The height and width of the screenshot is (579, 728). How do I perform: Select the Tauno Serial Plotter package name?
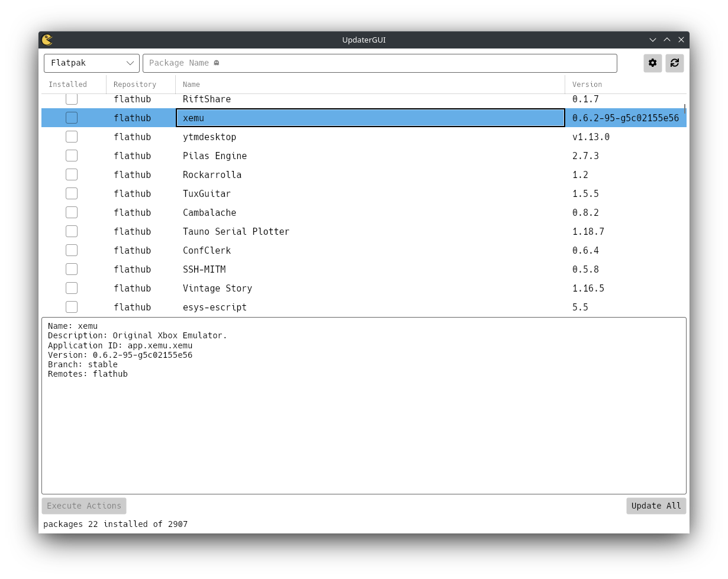(x=236, y=231)
